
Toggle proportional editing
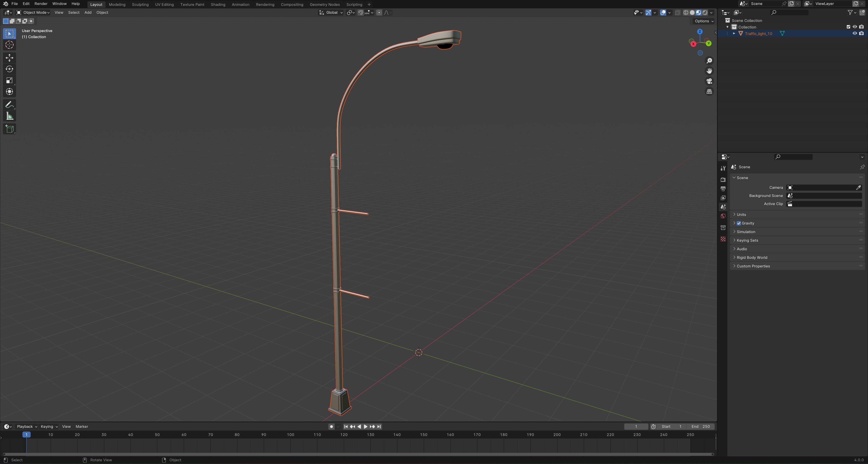pyautogui.click(x=379, y=12)
